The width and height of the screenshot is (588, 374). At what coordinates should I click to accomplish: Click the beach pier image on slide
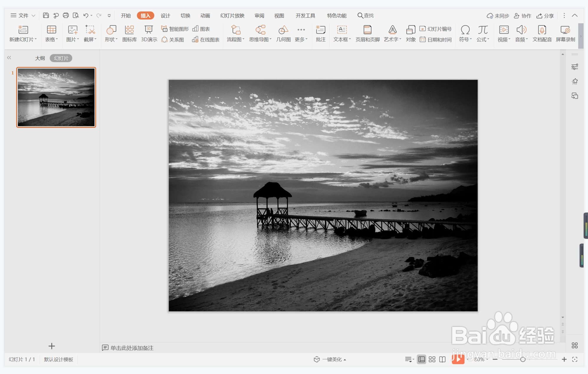(x=323, y=195)
